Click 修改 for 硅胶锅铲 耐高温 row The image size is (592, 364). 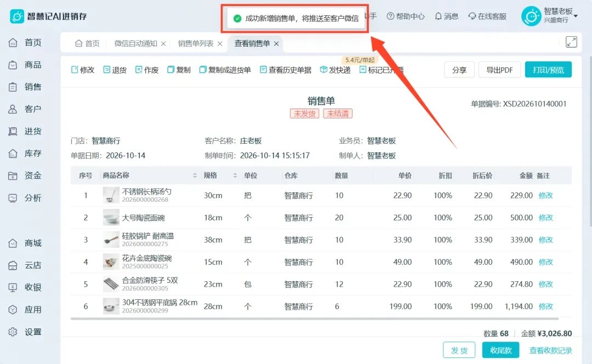[x=545, y=240]
